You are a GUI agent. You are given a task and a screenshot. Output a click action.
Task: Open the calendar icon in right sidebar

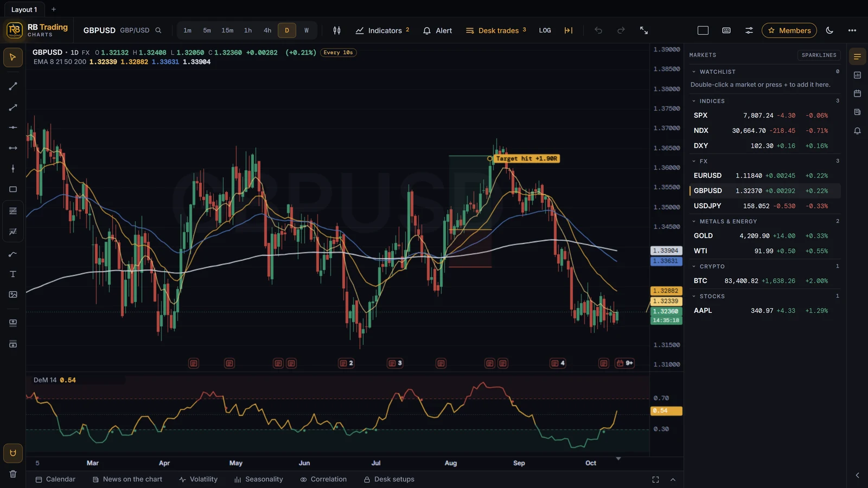[x=857, y=93]
